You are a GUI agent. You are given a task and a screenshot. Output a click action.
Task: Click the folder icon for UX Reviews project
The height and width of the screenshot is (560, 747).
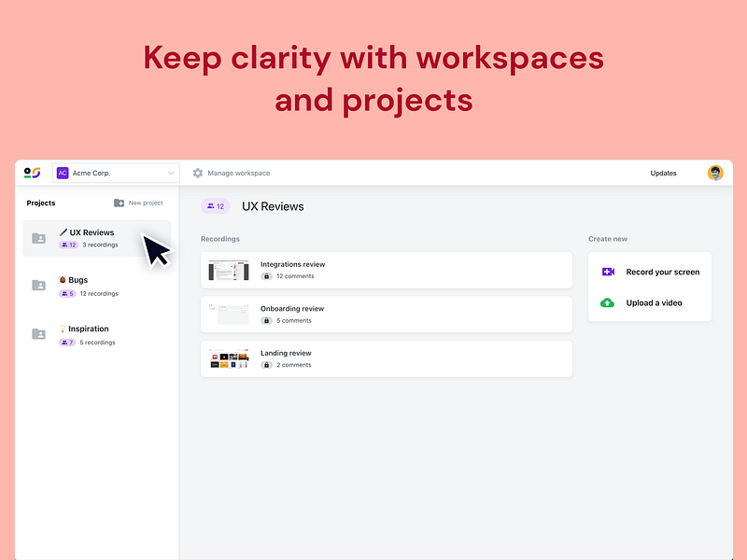tap(38, 238)
